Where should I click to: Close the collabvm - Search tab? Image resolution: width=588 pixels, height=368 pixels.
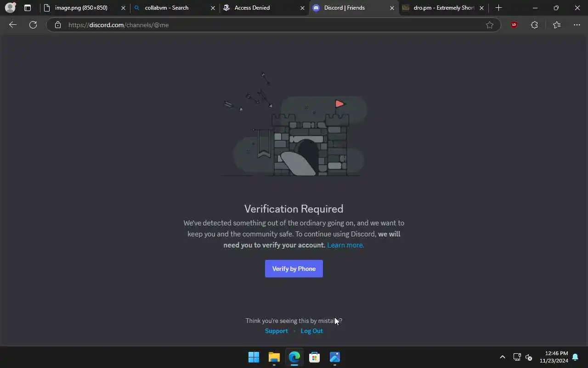(213, 8)
